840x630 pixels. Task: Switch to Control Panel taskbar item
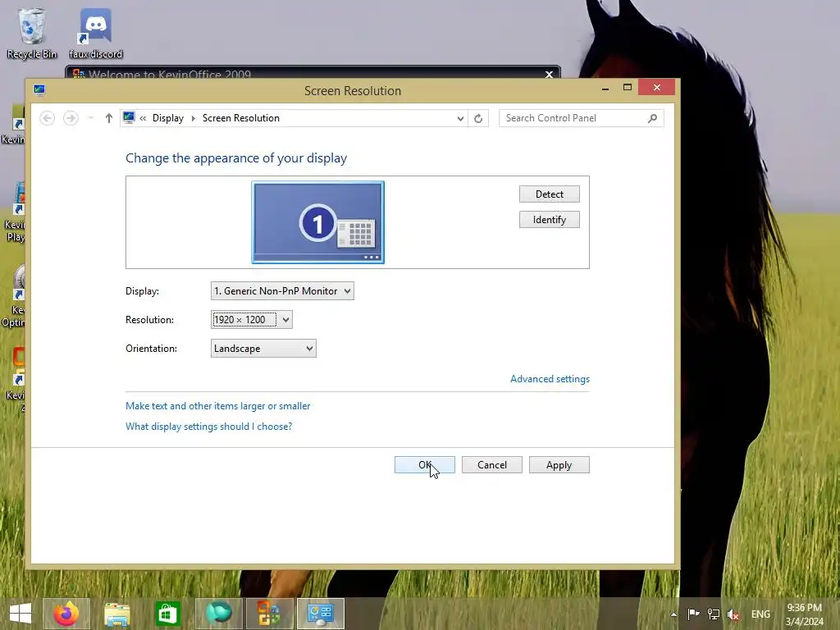tap(321, 614)
